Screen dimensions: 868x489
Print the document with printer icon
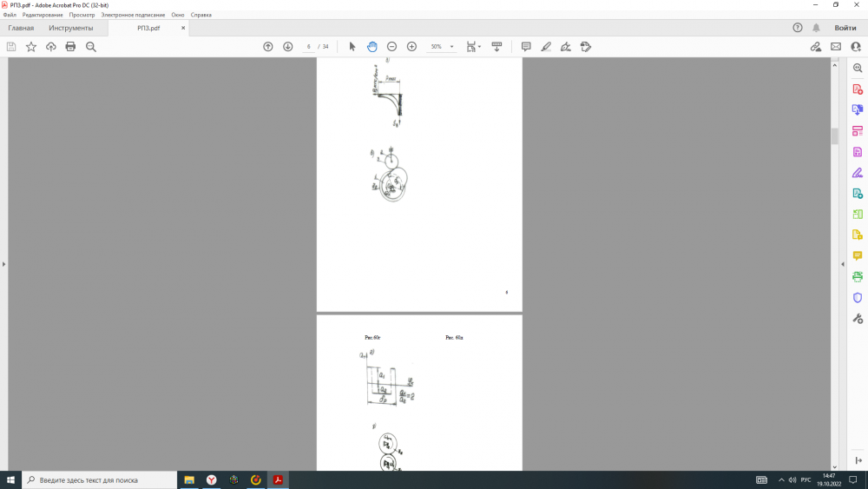pos(70,47)
